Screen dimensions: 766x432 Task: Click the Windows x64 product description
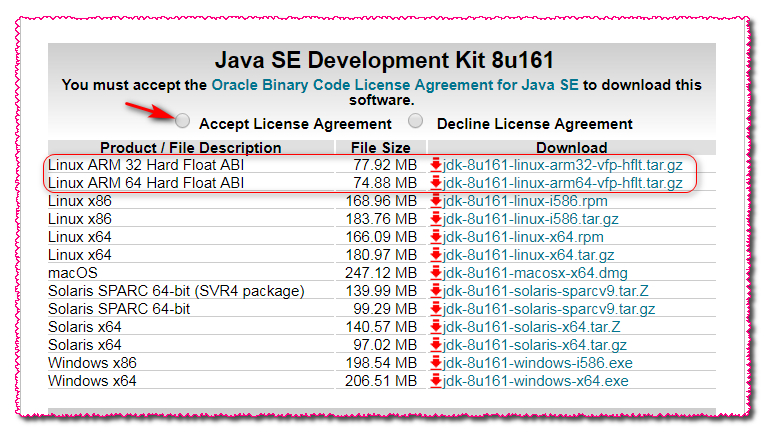pos(92,381)
